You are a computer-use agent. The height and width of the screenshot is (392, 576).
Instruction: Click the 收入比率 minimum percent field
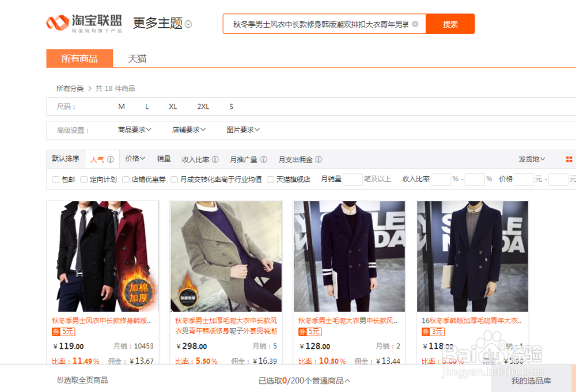coord(441,180)
